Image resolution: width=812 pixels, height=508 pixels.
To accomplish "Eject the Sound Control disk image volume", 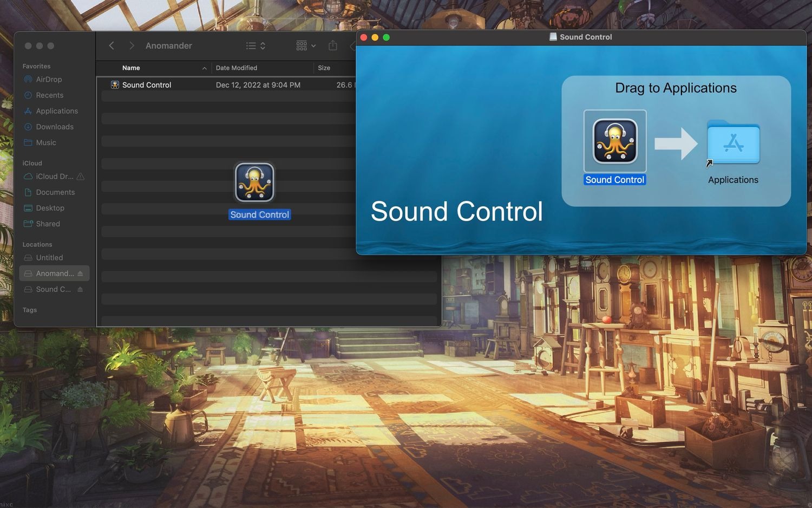I will click(80, 289).
